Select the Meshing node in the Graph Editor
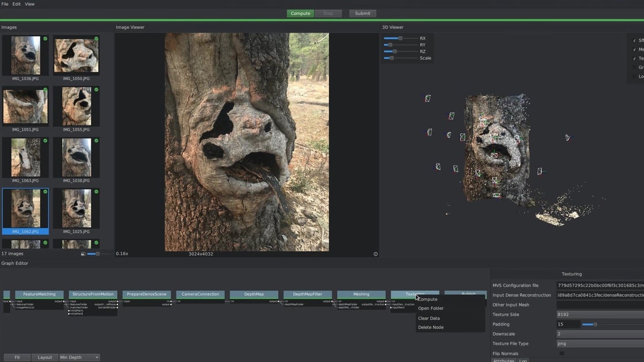The height and width of the screenshot is (362, 644). tap(361, 294)
